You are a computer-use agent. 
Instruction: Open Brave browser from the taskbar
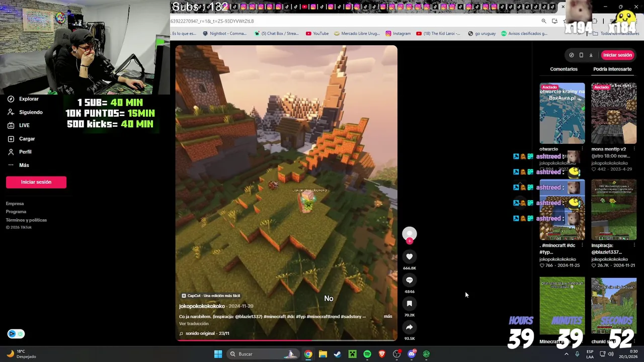[x=382, y=354]
